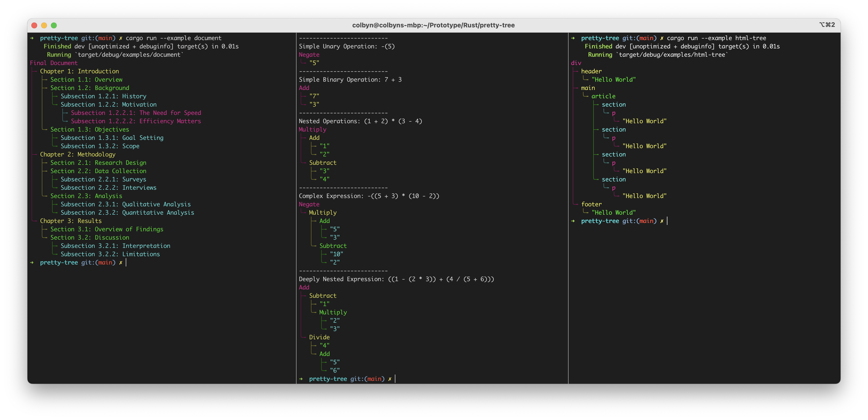This screenshot has height=420, width=868.
Task: Click "Chapter 2: Methodology" tree node
Action: coord(78,155)
